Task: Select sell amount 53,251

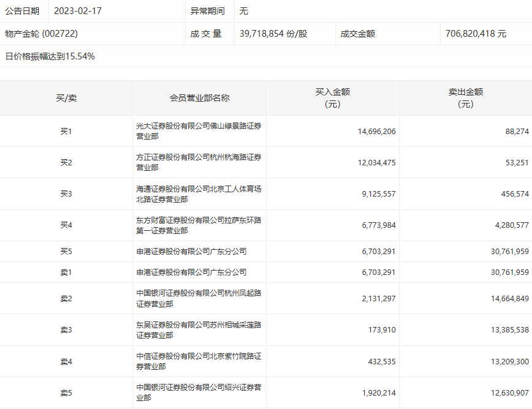Action: pos(517,163)
